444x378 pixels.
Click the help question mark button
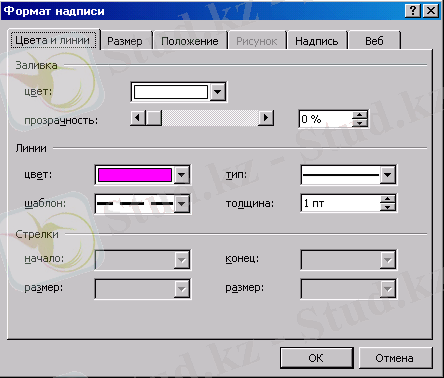[x=413, y=11]
